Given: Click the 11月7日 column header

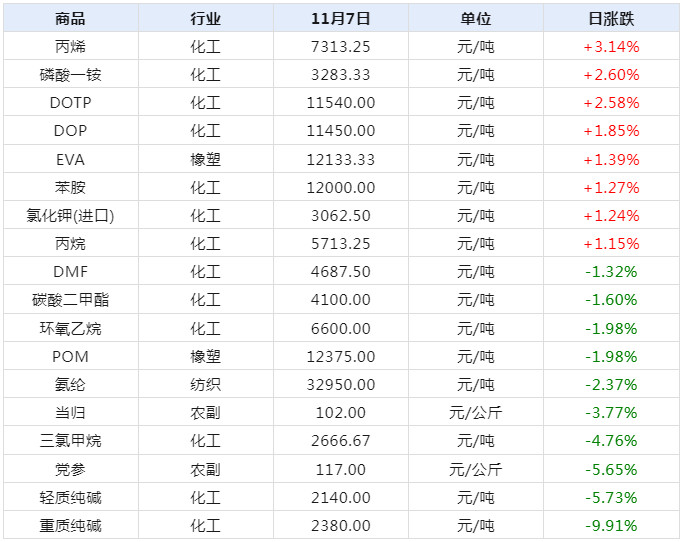Looking at the screenshot, I should (x=341, y=18).
